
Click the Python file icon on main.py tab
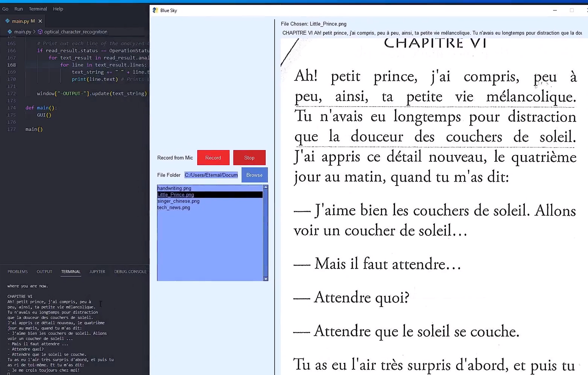point(8,21)
